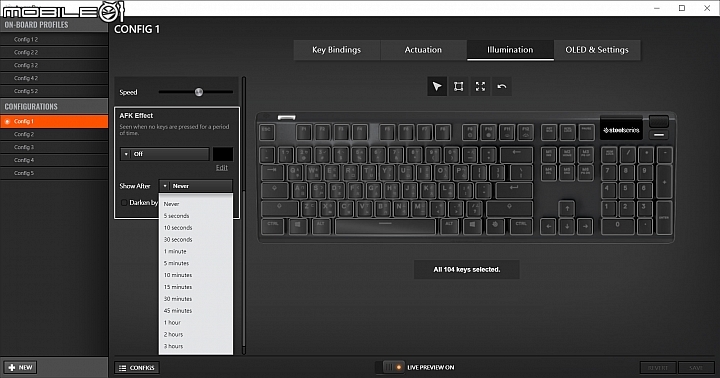Switch to Illumination tab

coord(510,50)
